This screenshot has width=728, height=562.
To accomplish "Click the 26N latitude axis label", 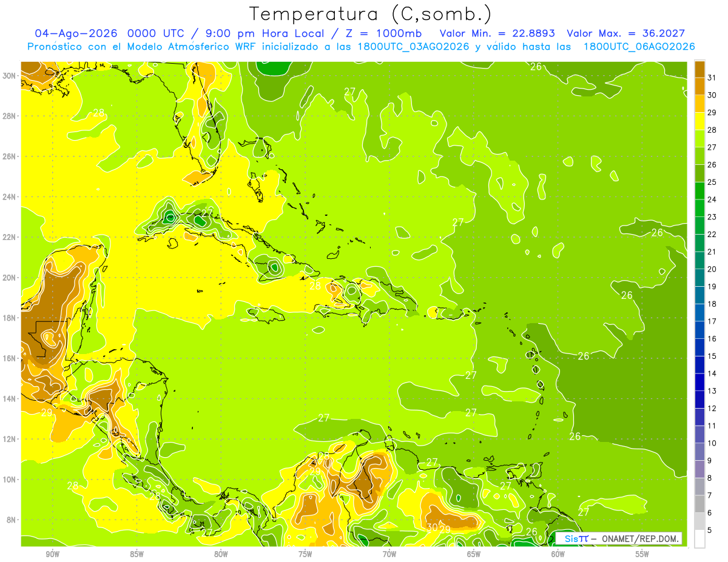I will 9,156.
